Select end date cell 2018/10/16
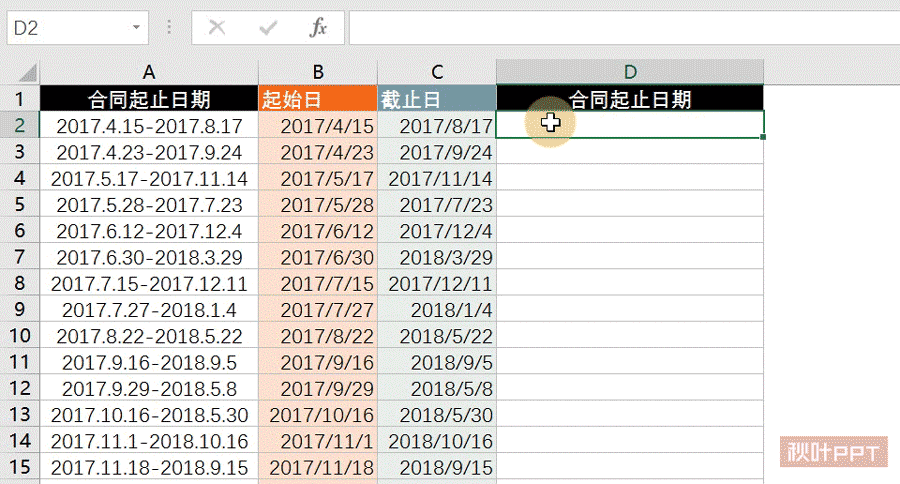 coord(437,440)
